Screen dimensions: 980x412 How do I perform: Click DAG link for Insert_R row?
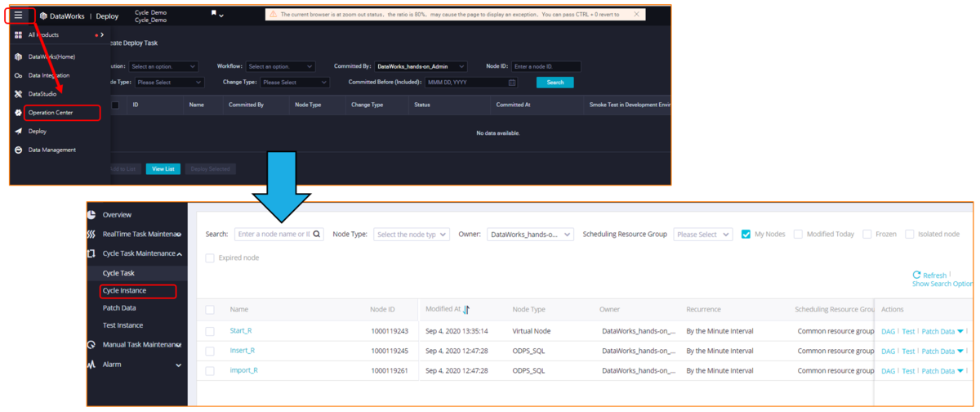point(889,352)
